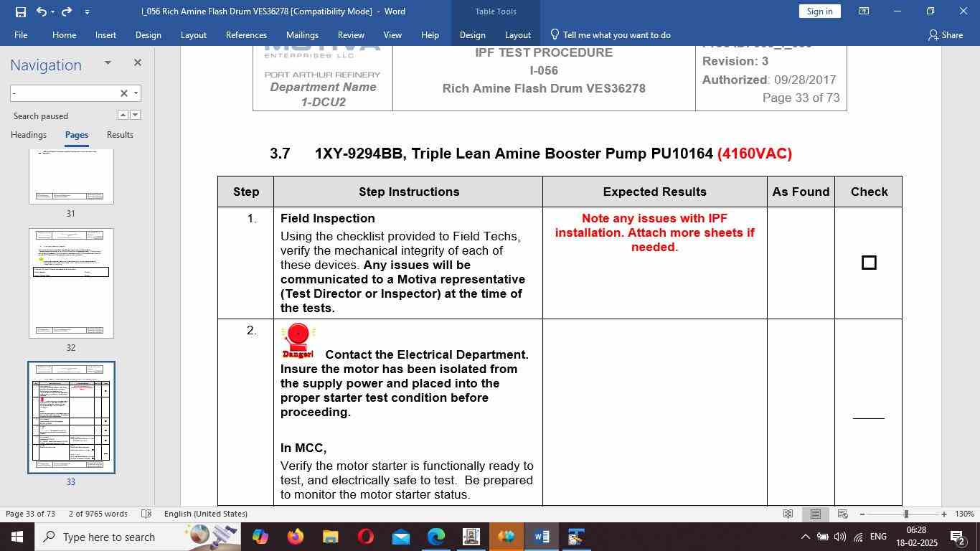Open File Explorer from the taskbar
The width and height of the screenshot is (980, 551).
coord(330,537)
